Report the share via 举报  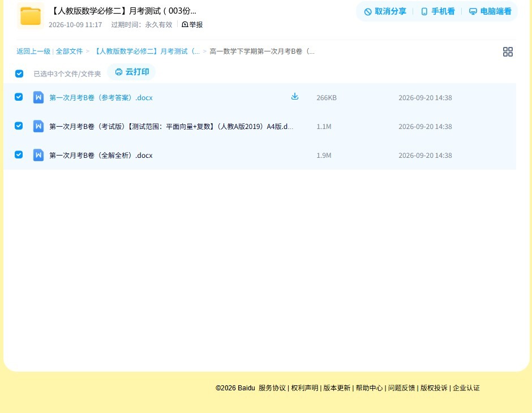[x=192, y=25]
